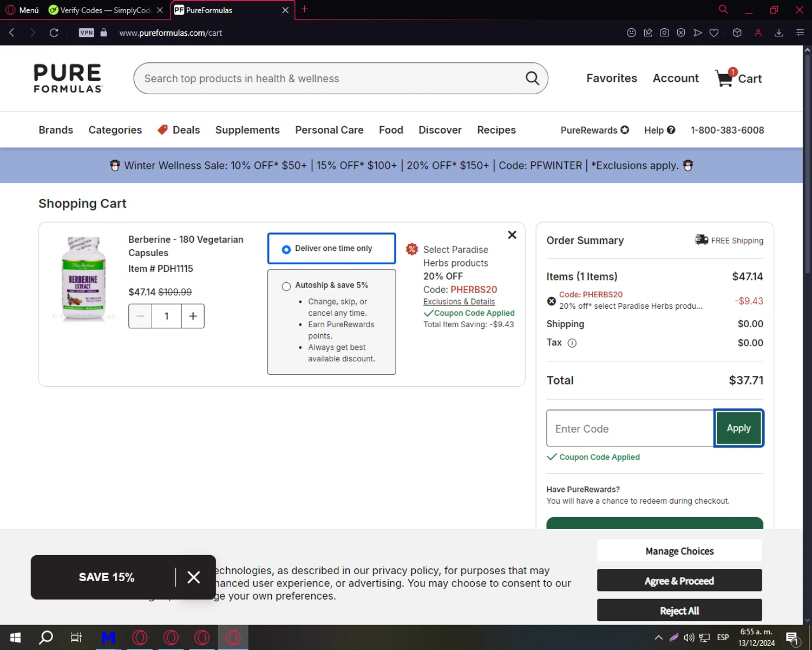Open the Discover menu

tap(440, 130)
